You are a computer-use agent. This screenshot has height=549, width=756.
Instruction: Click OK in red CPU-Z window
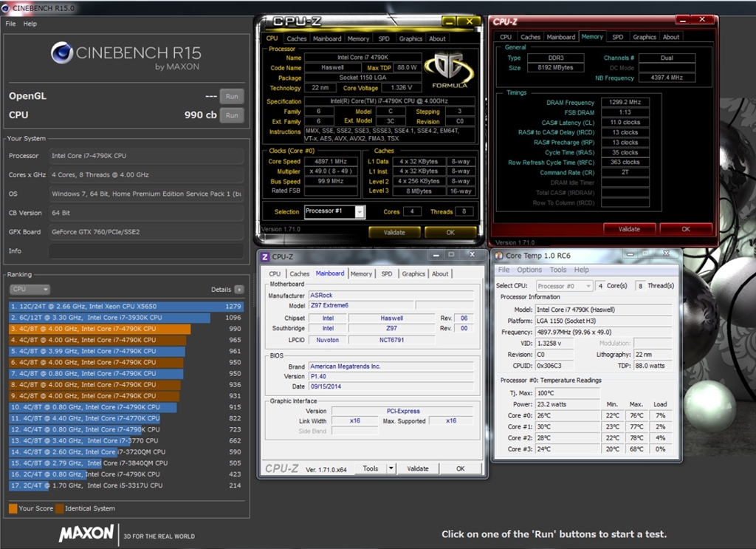coord(686,229)
